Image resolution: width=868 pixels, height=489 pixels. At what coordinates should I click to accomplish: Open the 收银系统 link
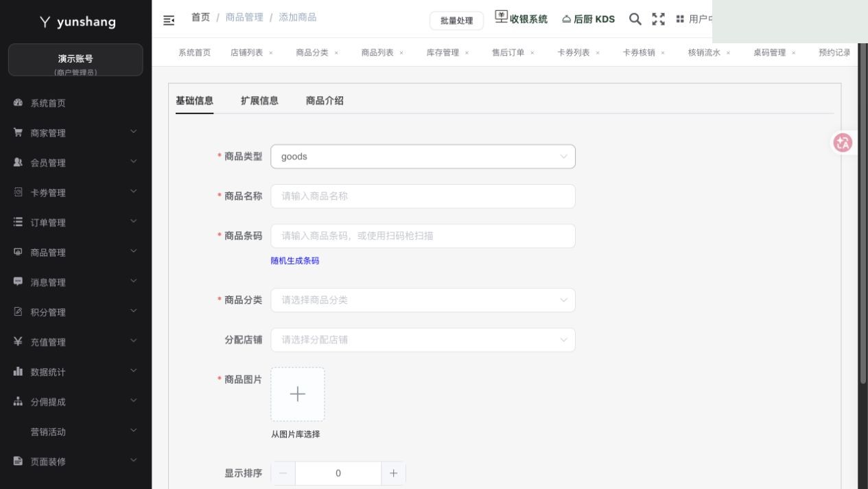pyautogui.click(x=521, y=19)
